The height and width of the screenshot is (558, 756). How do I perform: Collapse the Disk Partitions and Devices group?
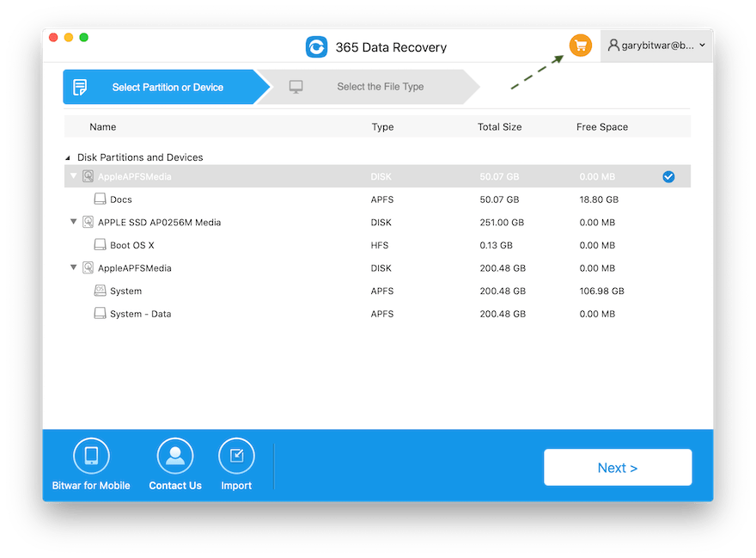pos(68,158)
